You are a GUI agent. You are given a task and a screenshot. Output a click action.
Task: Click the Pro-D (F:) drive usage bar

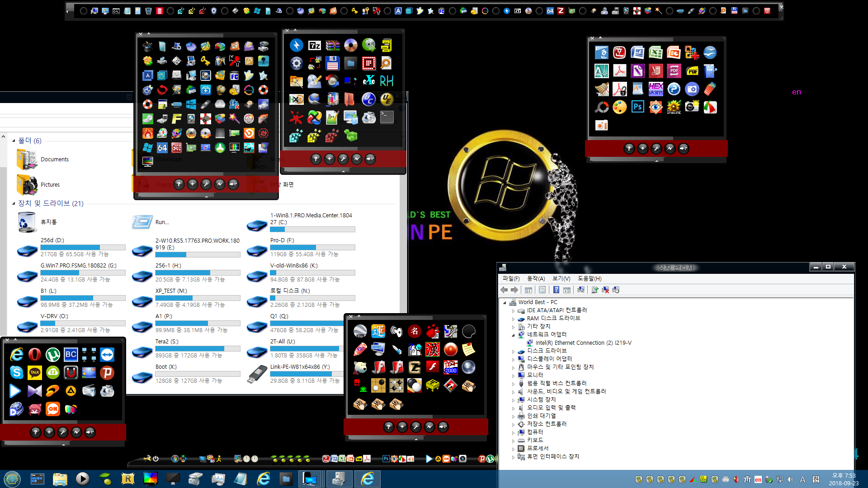click(312, 247)
